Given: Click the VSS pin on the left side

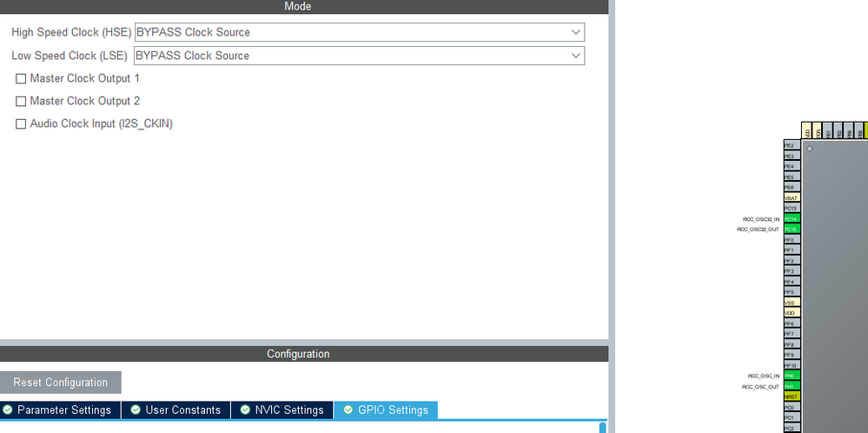Looking at the screenshot, I should point(792,303).
